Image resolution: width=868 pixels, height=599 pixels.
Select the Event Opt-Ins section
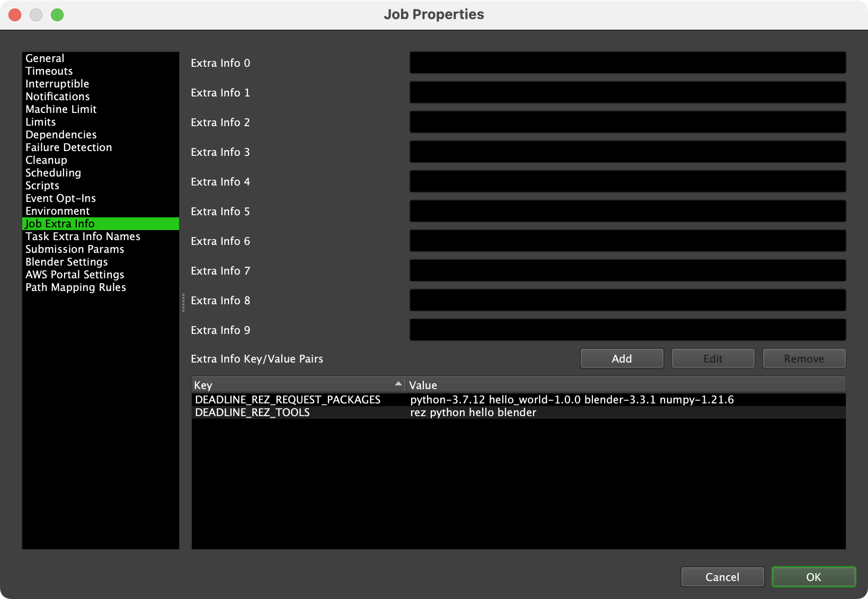point(60,198)
